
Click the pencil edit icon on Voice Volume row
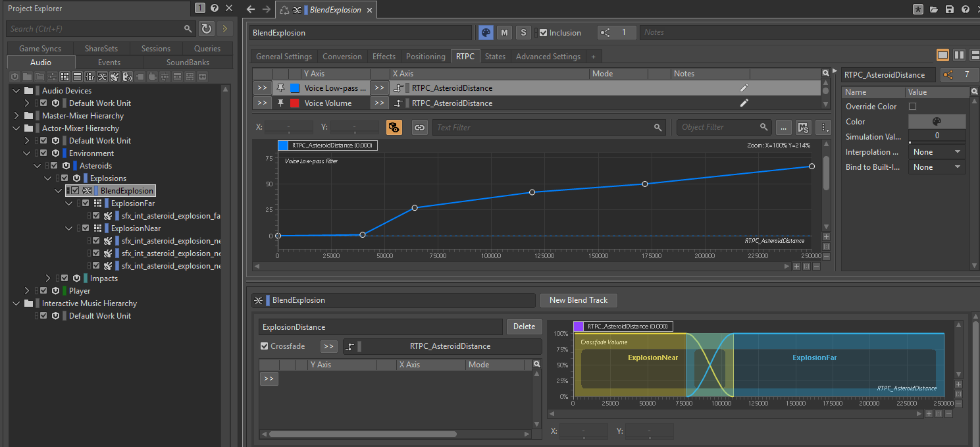coord(744,103)
